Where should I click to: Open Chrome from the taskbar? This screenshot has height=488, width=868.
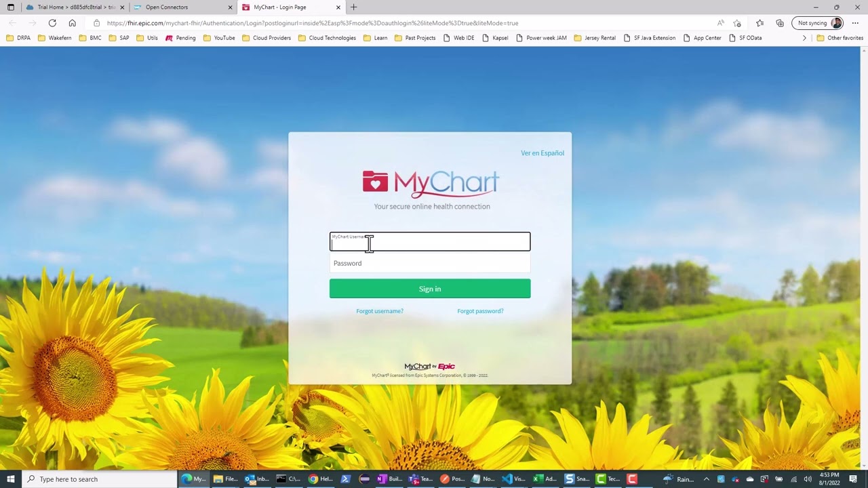click(319, 479)
